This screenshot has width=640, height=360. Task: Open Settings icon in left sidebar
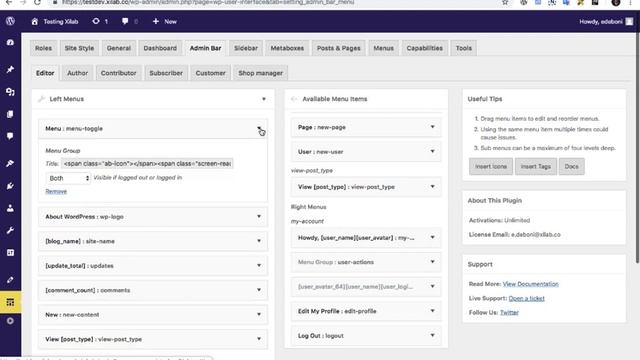click(x=10, y=253)
